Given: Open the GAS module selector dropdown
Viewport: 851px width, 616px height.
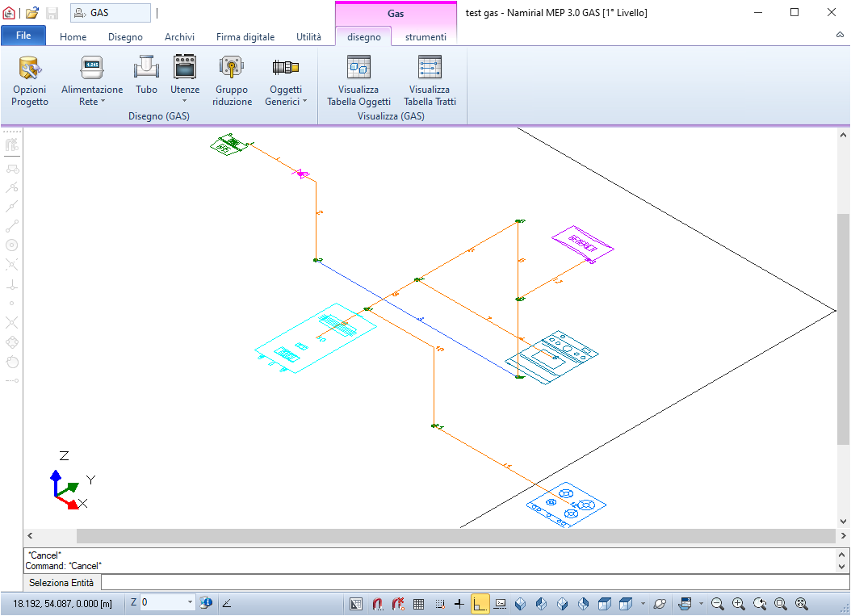Looking at the screenshot, I should click(x=111, y=12).
